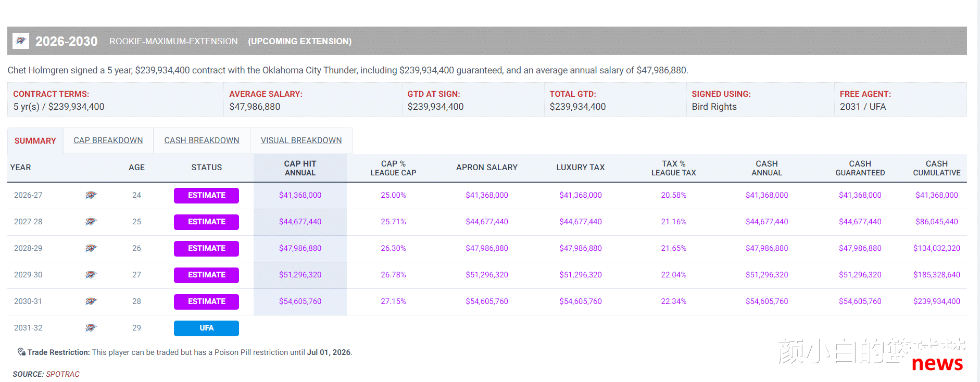Click the 21.65% league tax value

pyautogui.click(x=673, y=248)
